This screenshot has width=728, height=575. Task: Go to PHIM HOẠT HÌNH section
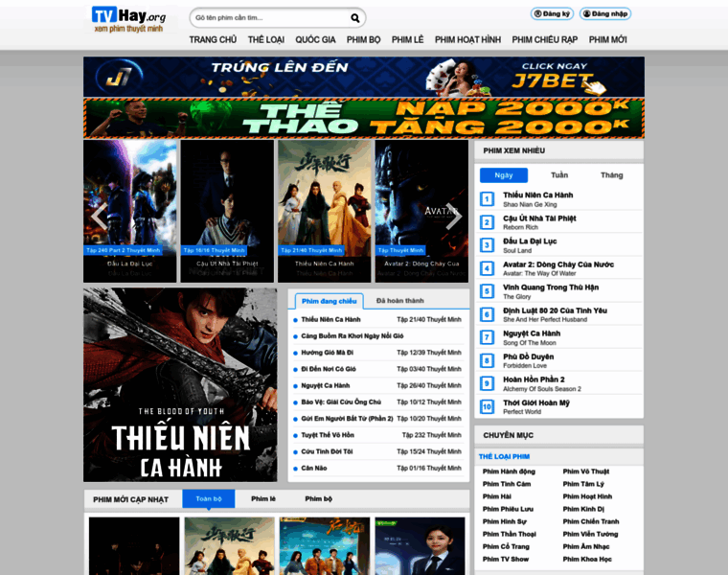[x=468, y=40]
